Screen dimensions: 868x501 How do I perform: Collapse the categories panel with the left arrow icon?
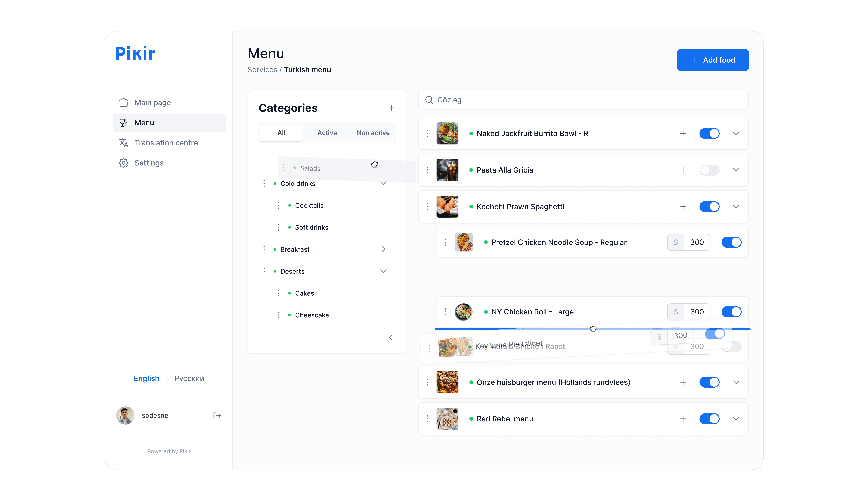(391, 337)
